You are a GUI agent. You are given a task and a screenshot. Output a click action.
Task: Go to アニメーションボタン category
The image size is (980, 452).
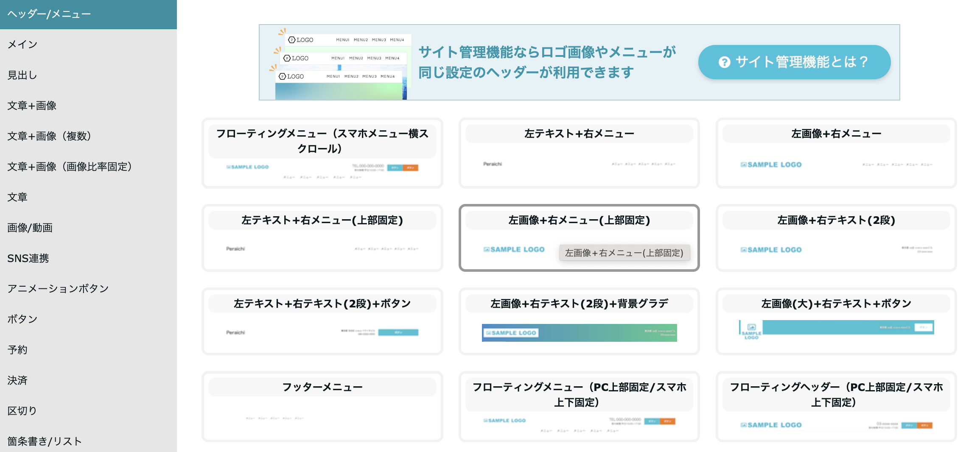58,289
